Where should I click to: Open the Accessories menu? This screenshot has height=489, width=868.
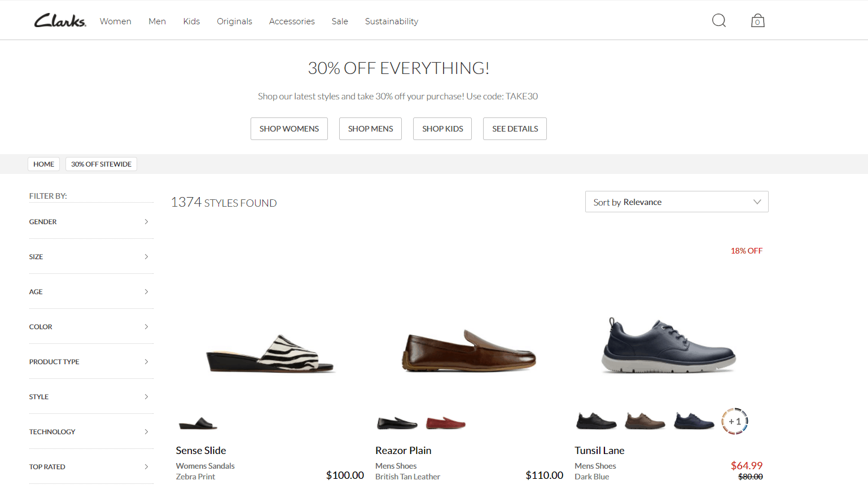click(292, 21)
